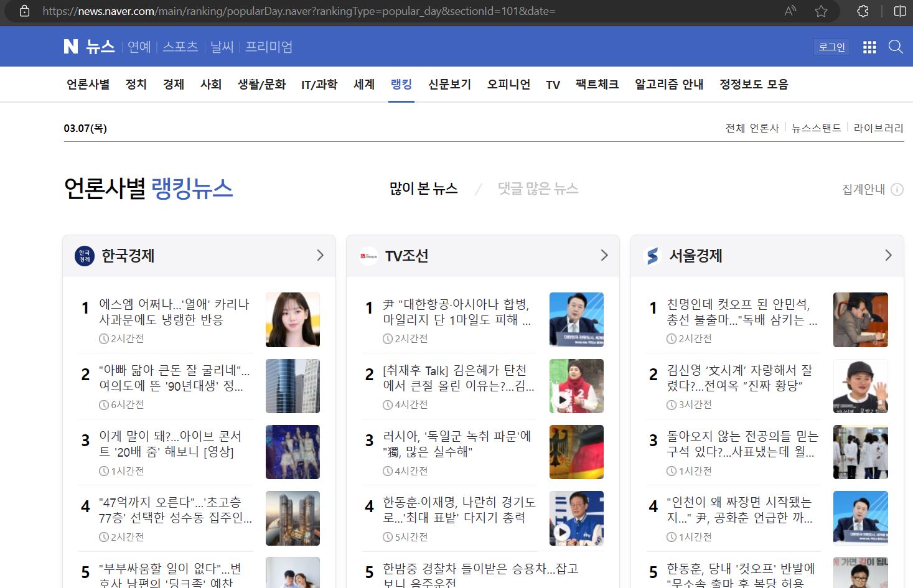Image resolution: width=913 pixels, height=588 pixels.
Task: Expand the 한국경제 ranking with its chevron
Action: tap(319, 255)
